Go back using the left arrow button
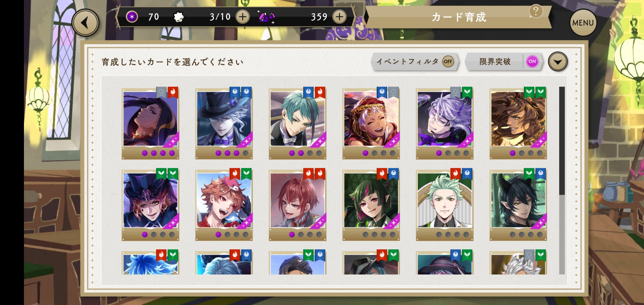644x305 pixels. [x=86, y=23]
